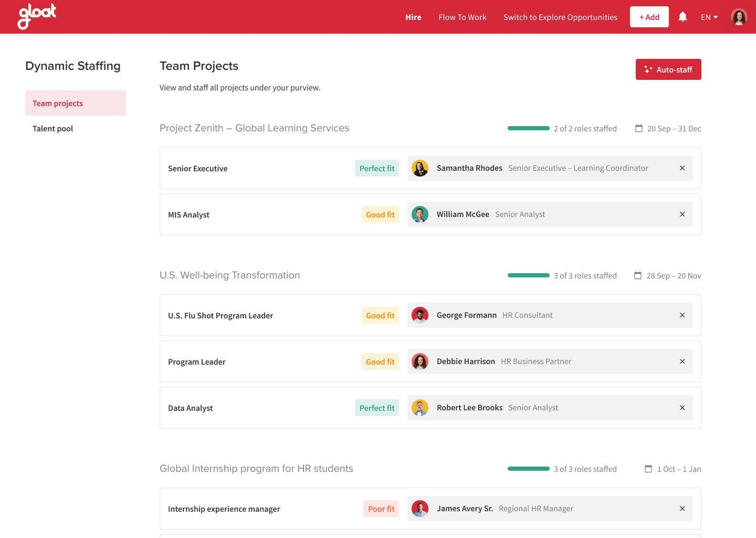Screen dimensions: 756x538
Task: Select the U.S. Flu Shot Program Leader title
Action: tap(220, 315)
